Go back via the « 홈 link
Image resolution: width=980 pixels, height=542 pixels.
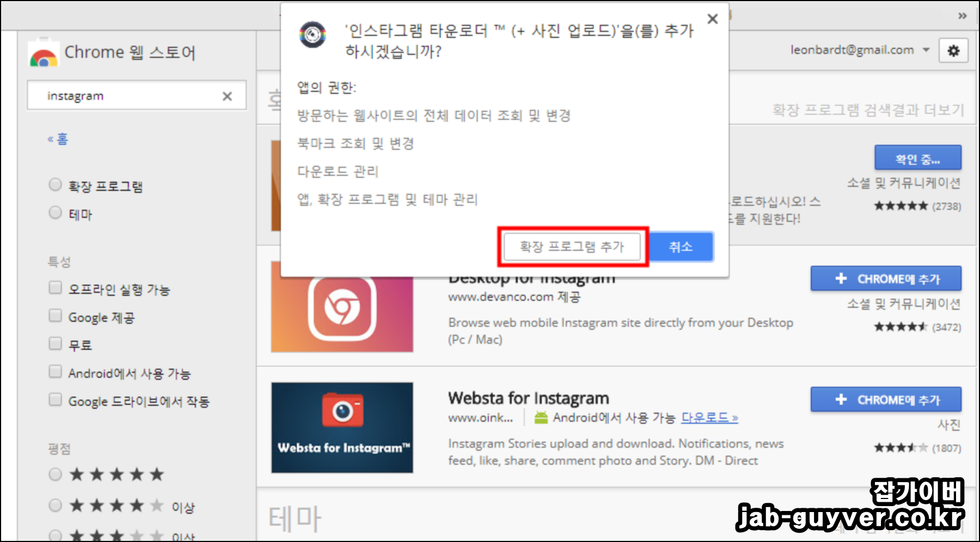coord(58,139)
